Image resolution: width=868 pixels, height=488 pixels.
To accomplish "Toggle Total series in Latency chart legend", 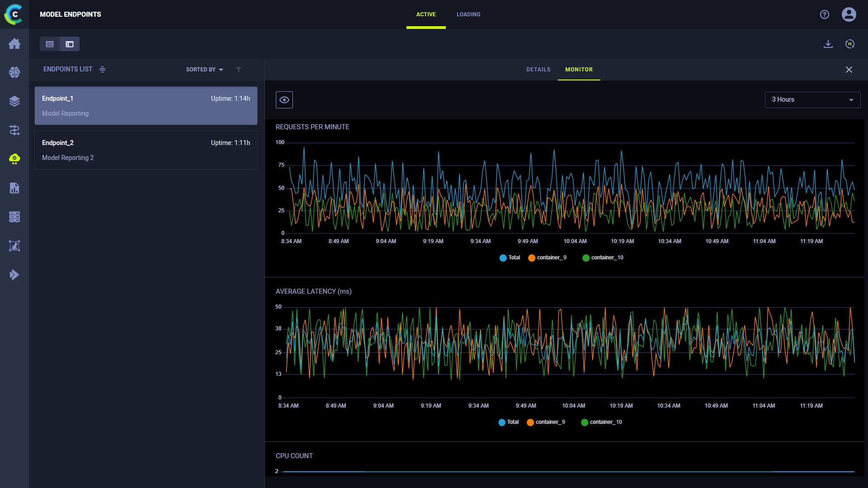I will pos(509,422).
